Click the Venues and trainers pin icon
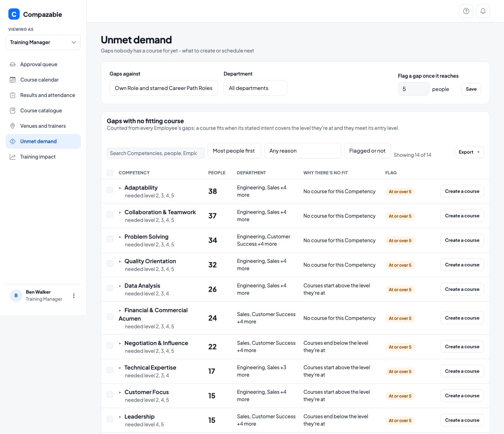Viewport: 504px width, 434px height. (13, 126)
